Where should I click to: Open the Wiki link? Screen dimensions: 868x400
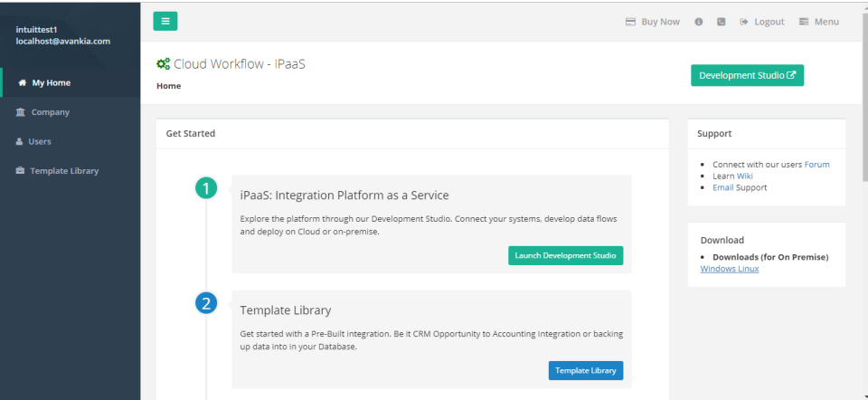coord(744,176)
